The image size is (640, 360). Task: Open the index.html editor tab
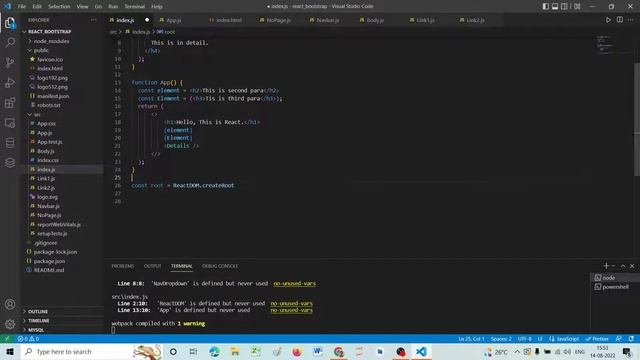pos(229,20)
